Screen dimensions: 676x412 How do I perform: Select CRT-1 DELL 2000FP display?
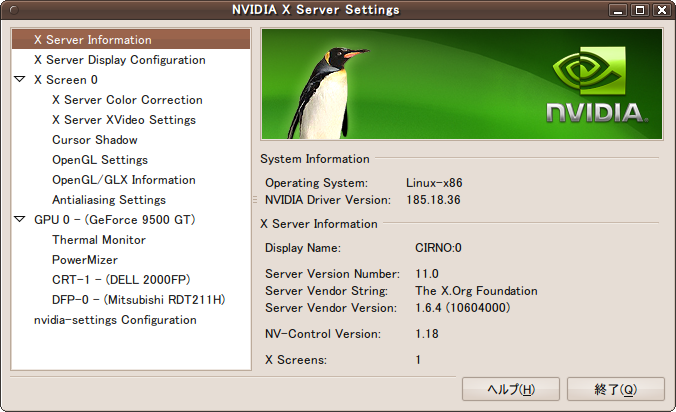[121, 280]
